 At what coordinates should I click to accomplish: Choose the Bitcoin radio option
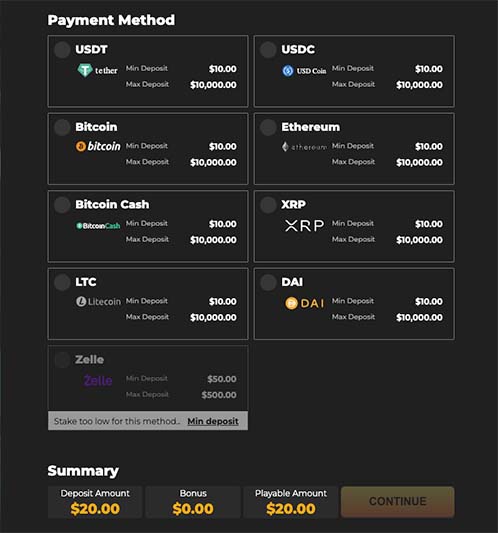tap(62, 127)
